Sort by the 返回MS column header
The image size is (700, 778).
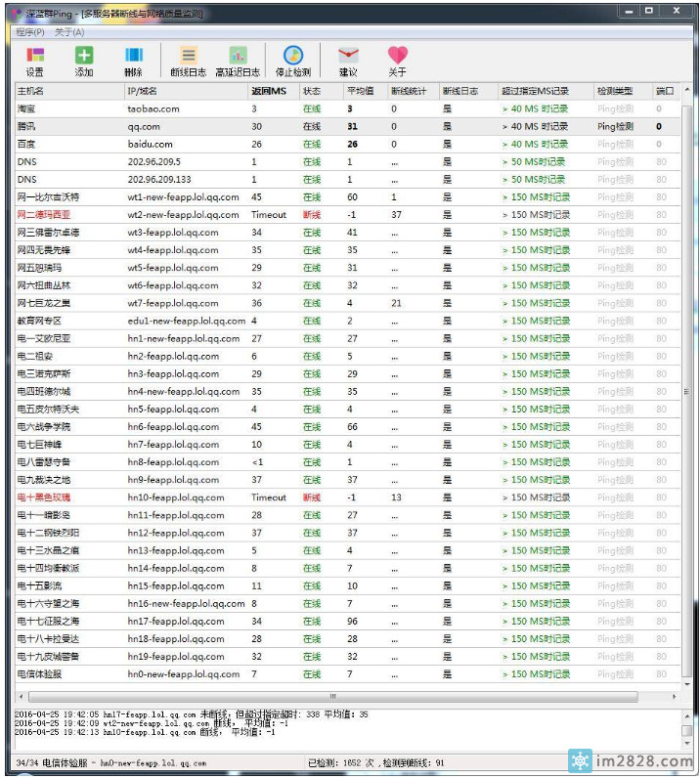coord(269,91)
